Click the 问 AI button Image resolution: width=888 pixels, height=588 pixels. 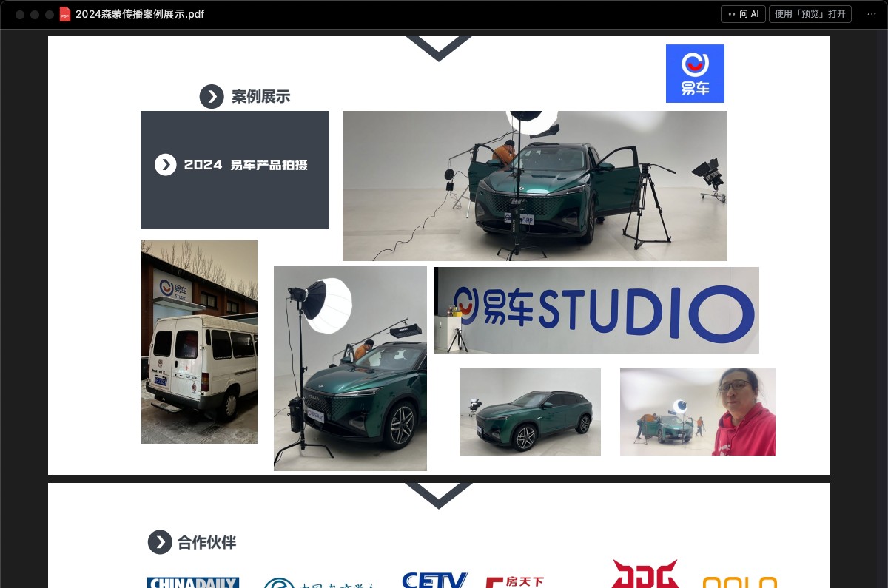744,14
